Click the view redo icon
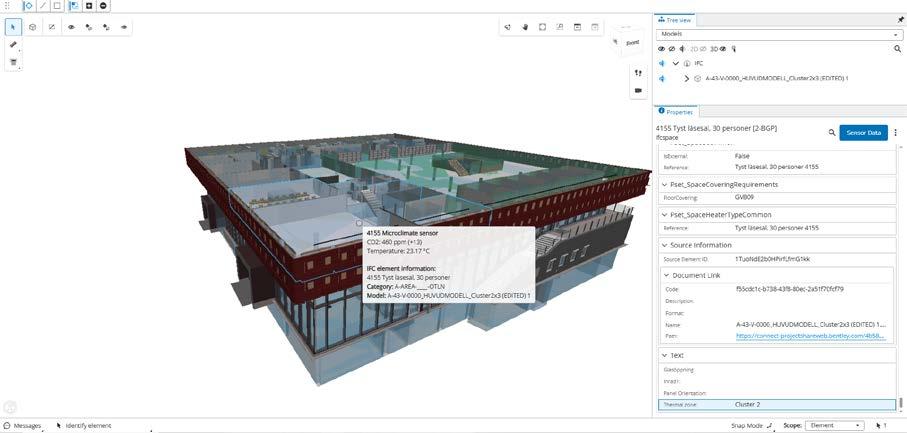907x433 pixels. click(595, 27)
